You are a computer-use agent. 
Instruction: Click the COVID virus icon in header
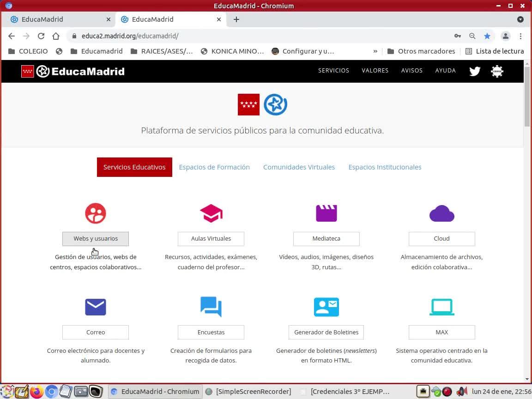pos(497,71)
